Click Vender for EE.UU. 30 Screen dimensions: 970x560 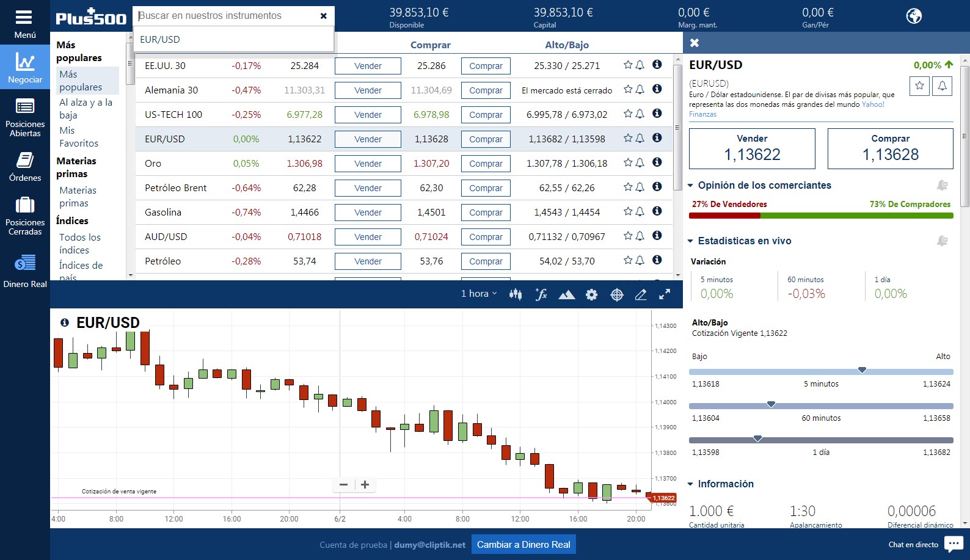click(x=368, y=66)
